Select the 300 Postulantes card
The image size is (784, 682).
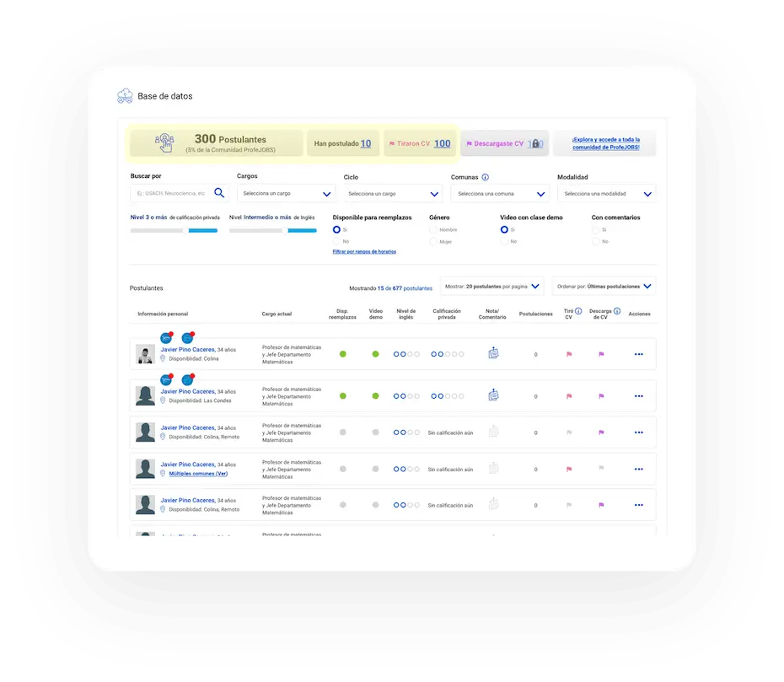[x=217, y=143]
